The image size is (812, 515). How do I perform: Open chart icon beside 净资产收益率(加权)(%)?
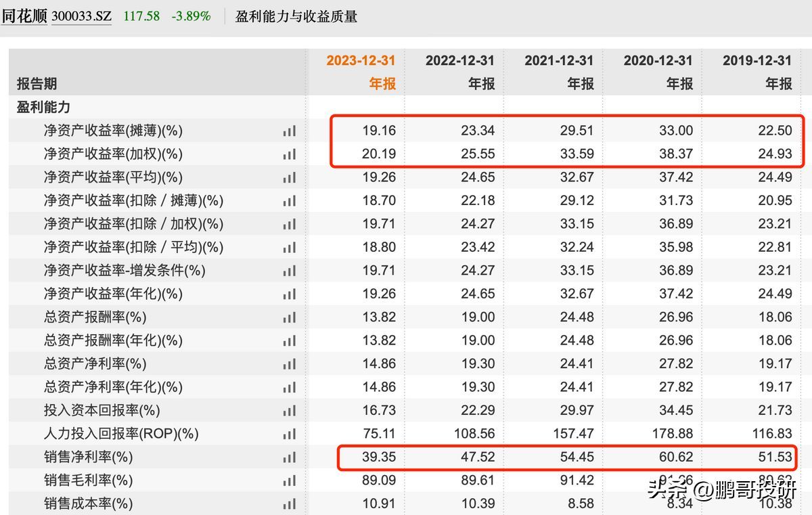tap(290, 154)
